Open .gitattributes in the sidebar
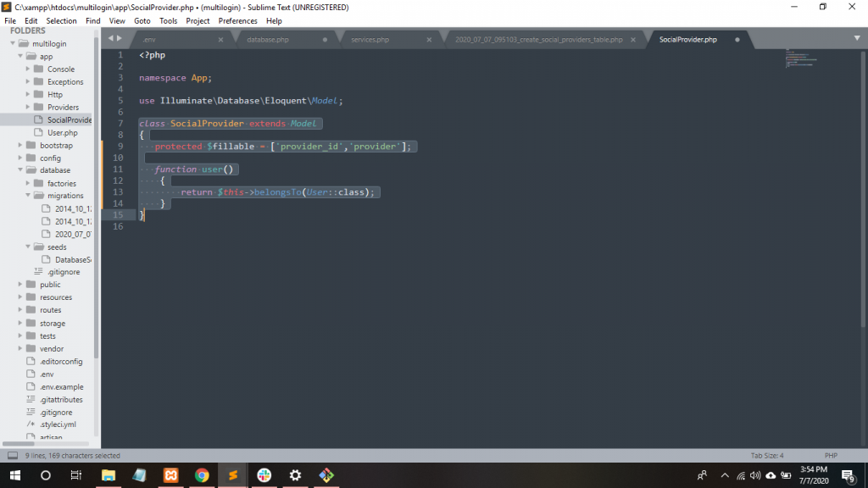Image resolution: width=868 pixels, height=488 pixels. [61, 400]
